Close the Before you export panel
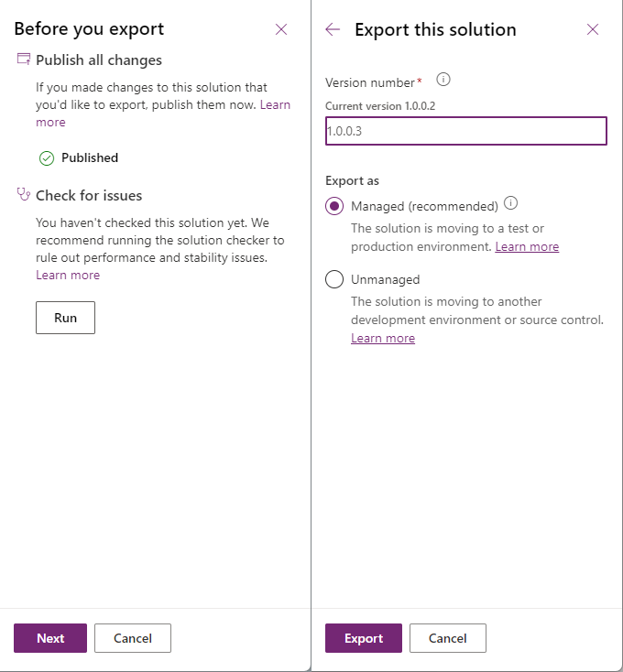 tap(281, 29)
